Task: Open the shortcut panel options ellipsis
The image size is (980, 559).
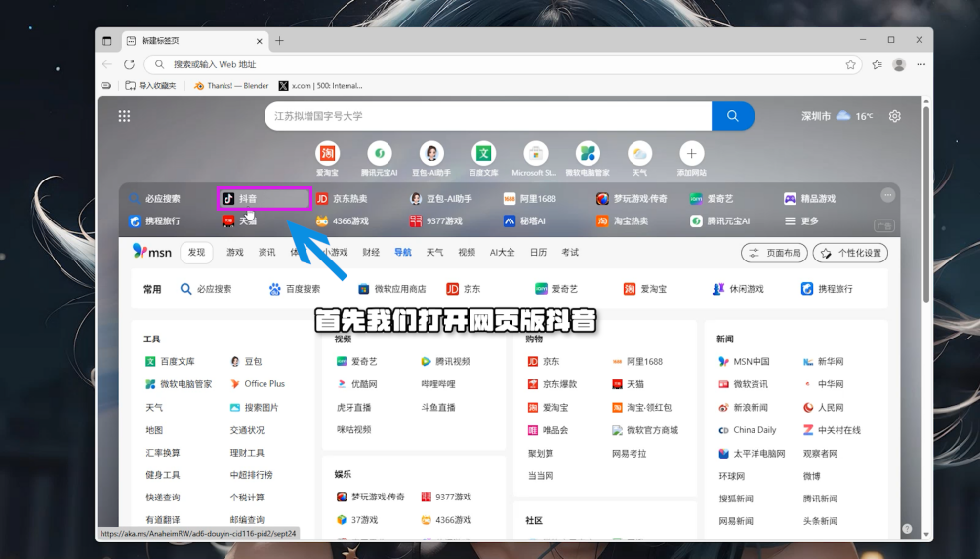Action: tap(887, 195)
